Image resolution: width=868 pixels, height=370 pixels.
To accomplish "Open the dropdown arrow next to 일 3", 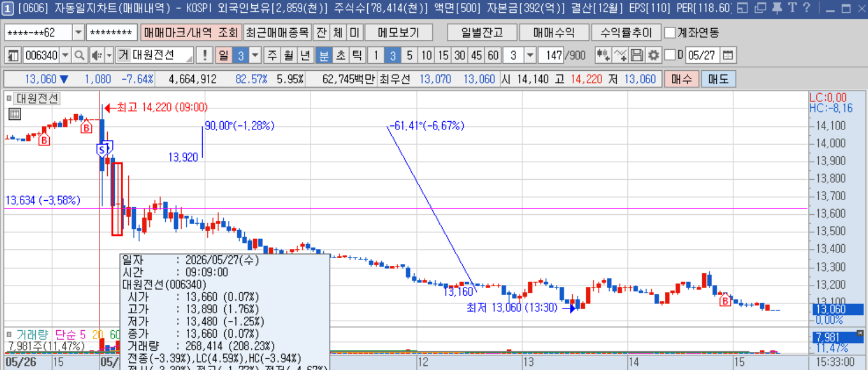I will pos(255,56).
